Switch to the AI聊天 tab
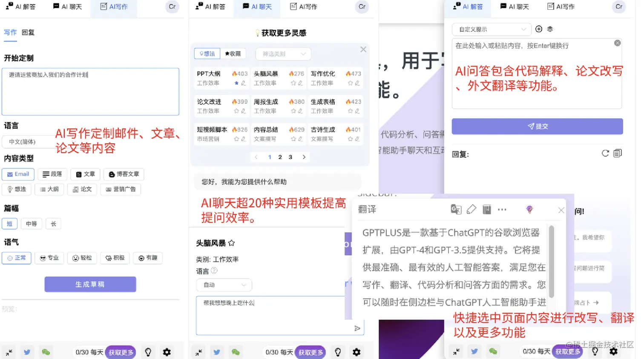This screenshot has width=644, height=359. [68, 6]
